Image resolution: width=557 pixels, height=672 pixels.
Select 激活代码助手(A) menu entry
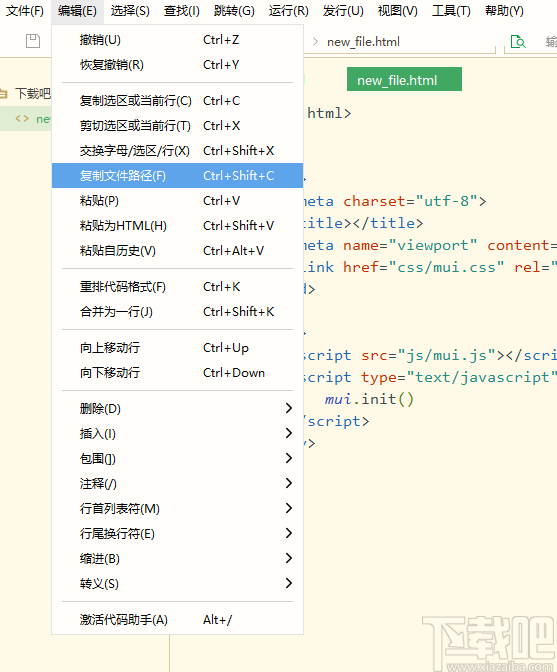pyautogui.click(x=177, y=619)
